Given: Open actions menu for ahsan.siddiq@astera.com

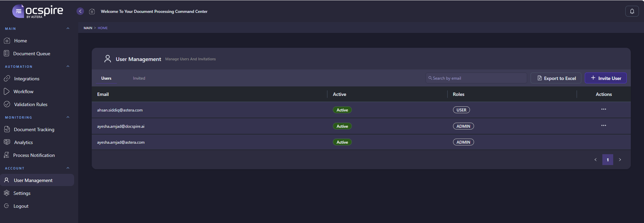Looking at the screenshot, I should [x=603, y=109].
